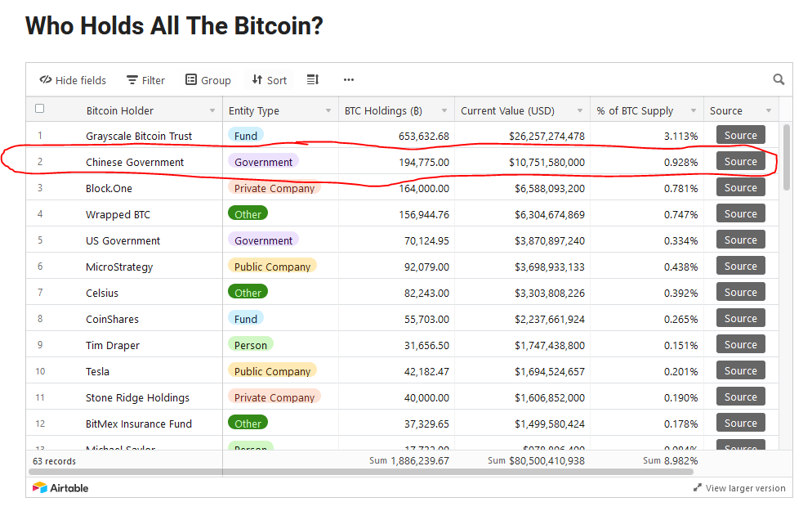This screenshot has width=812, height=511.
Task: Click the 63 records count
Action: 54,461
